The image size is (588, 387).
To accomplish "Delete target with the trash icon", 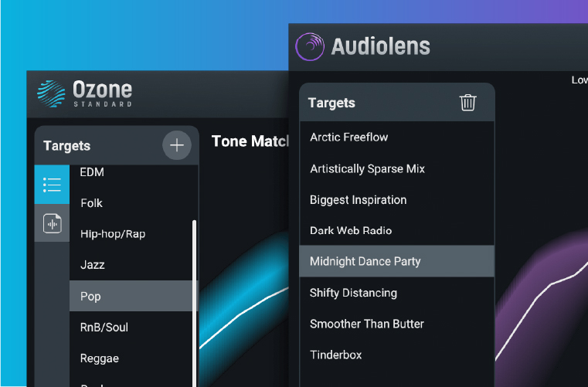I will coord(467,103).
